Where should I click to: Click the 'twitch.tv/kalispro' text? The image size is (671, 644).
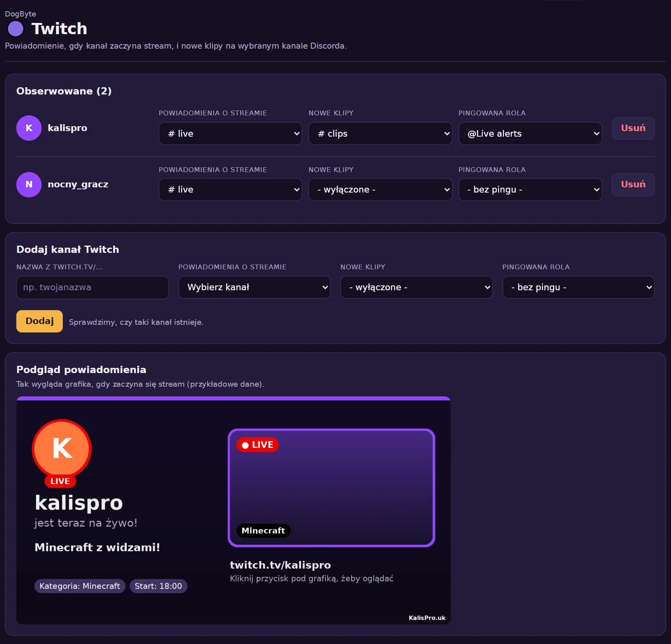pos(280,565)
